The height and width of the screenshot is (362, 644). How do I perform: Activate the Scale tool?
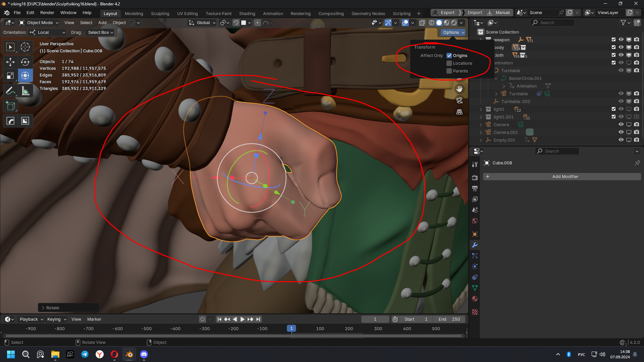[x=10, y=75]
